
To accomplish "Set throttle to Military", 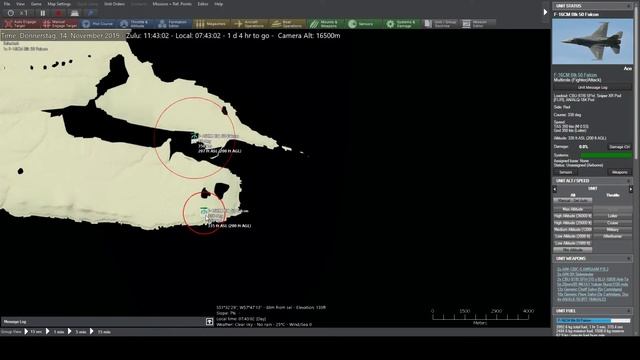I will pyautogui.click(x=613, y=230).
